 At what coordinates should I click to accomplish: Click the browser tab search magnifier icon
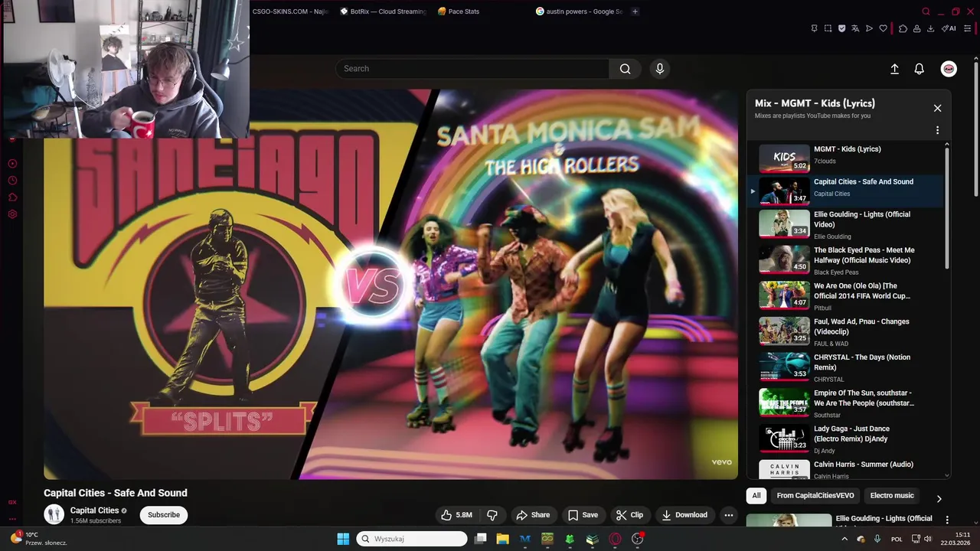tap(926, 11)
